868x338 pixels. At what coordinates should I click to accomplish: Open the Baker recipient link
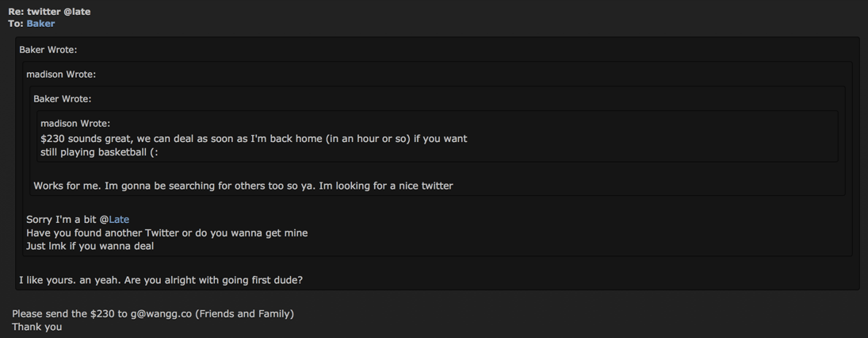point(40,24)
